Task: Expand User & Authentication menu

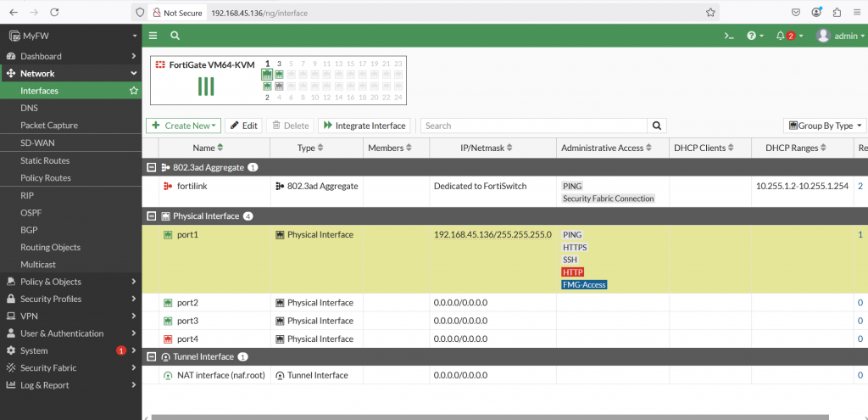Action: pos(71,333)
